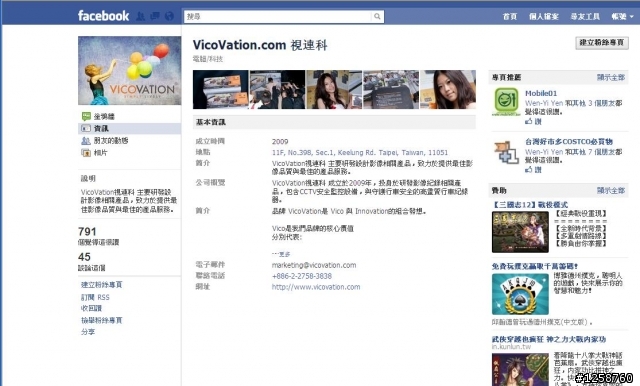Click sidebar 建立粉絲專頁 link
Viewport: 640px width, 386px height.
point(101,284)
